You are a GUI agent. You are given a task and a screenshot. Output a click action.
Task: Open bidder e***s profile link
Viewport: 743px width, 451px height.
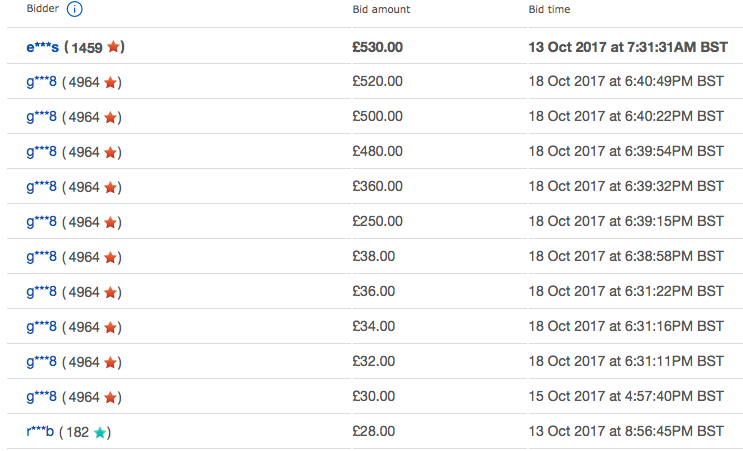pos(43,47)
